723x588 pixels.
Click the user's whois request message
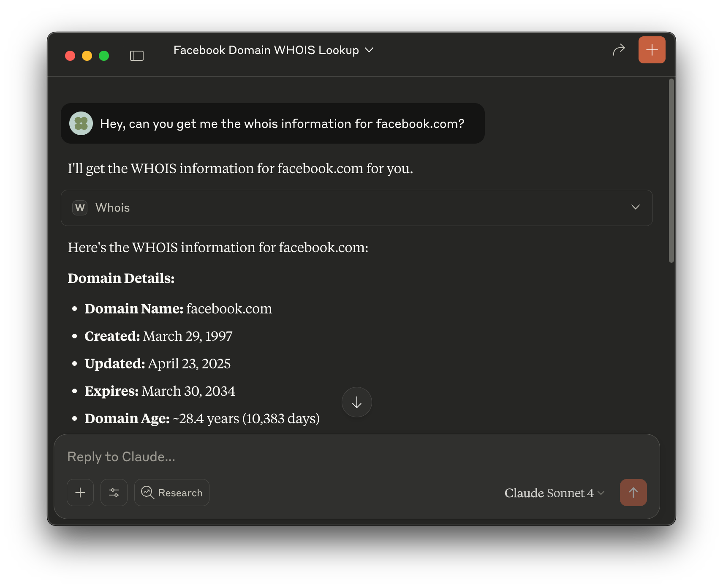(282, 124)
